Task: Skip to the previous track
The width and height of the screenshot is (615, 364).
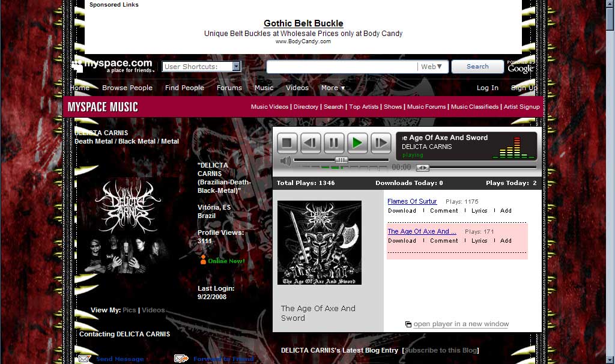Action: (311, 143)
